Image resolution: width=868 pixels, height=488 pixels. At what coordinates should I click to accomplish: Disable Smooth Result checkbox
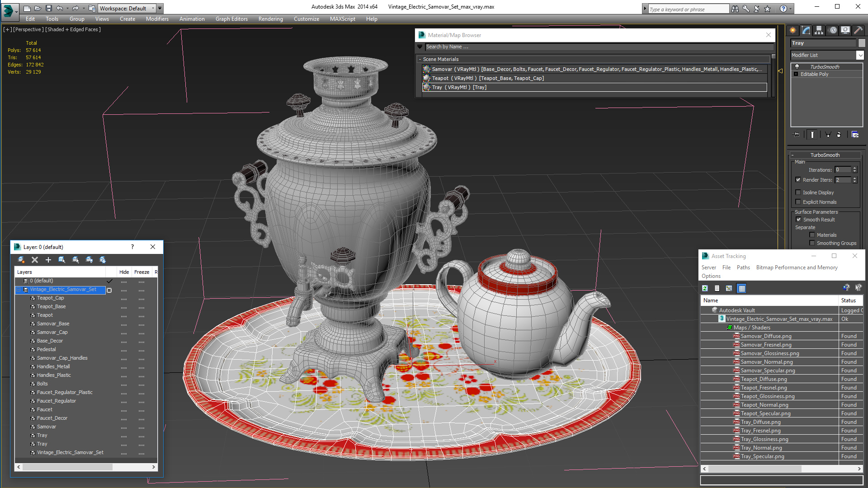click(798, 220)
